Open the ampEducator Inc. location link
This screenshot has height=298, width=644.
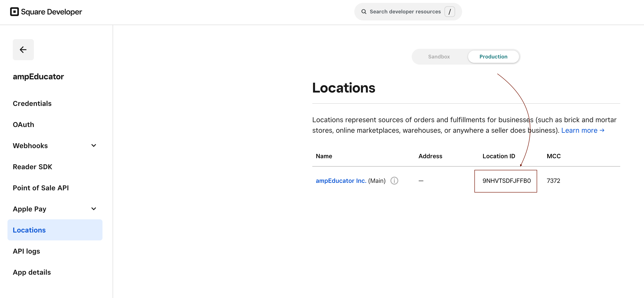point(341,181)
